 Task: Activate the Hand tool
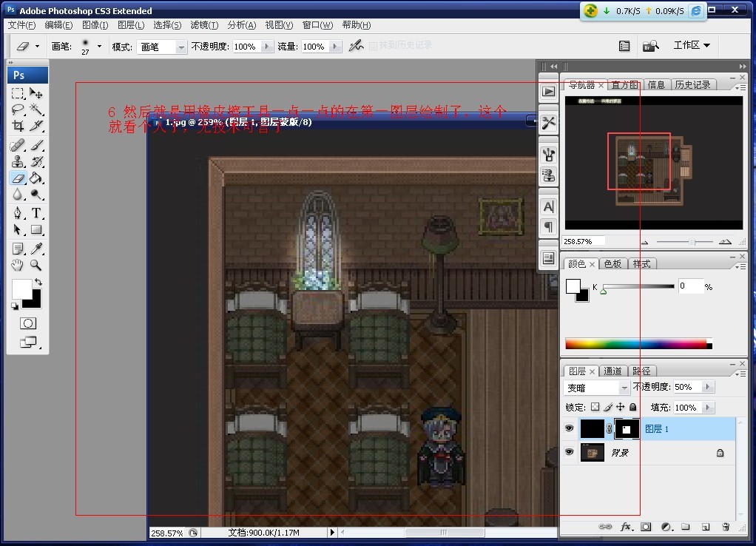click(x=18, y=265)
